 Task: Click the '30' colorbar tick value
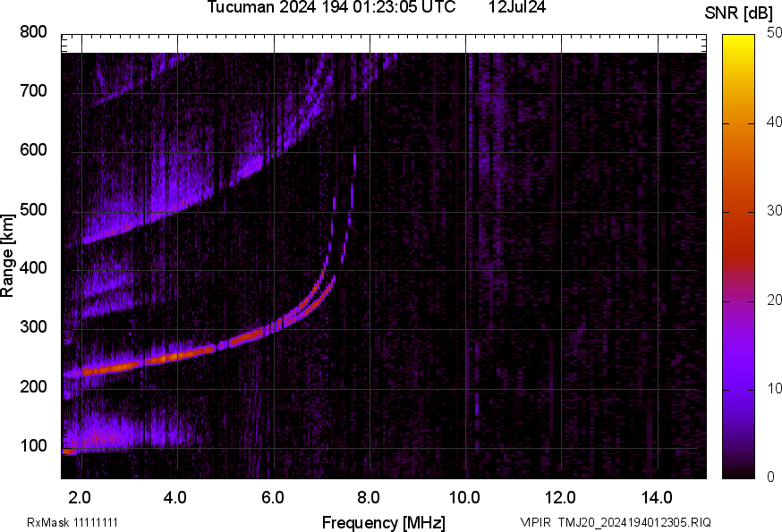coord(774,210)
